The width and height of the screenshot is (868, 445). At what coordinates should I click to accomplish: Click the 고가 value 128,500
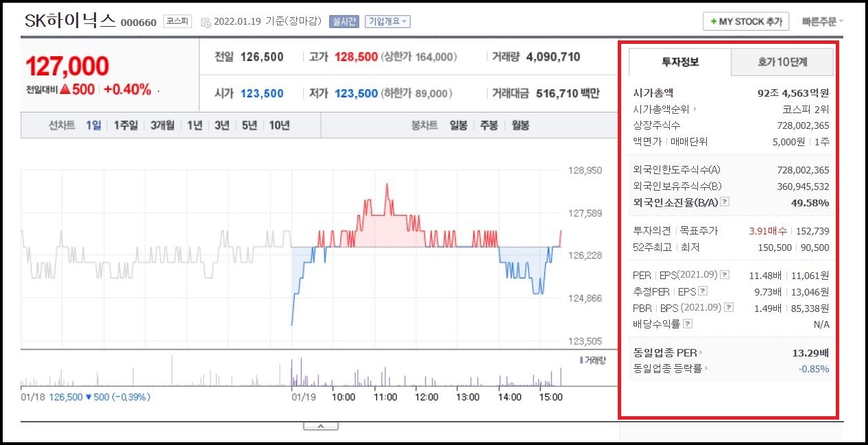coord(356,57)
